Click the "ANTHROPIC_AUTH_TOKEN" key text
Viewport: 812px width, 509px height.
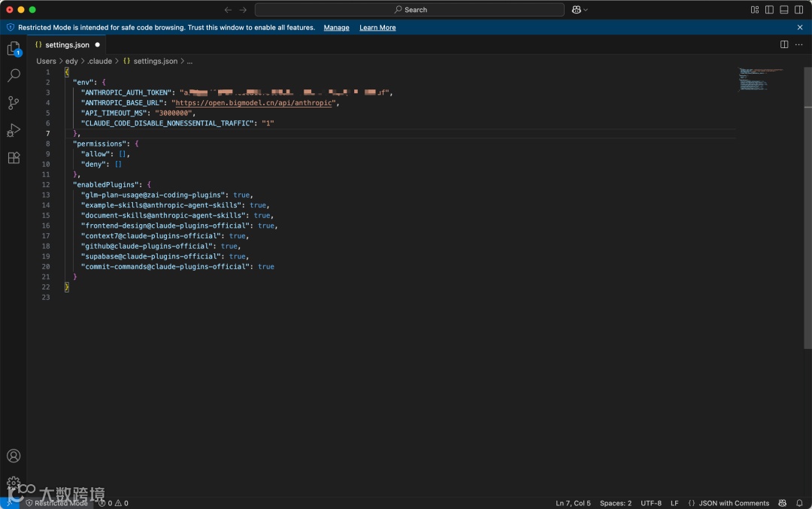pyautogui.click(x=127, y=92)
